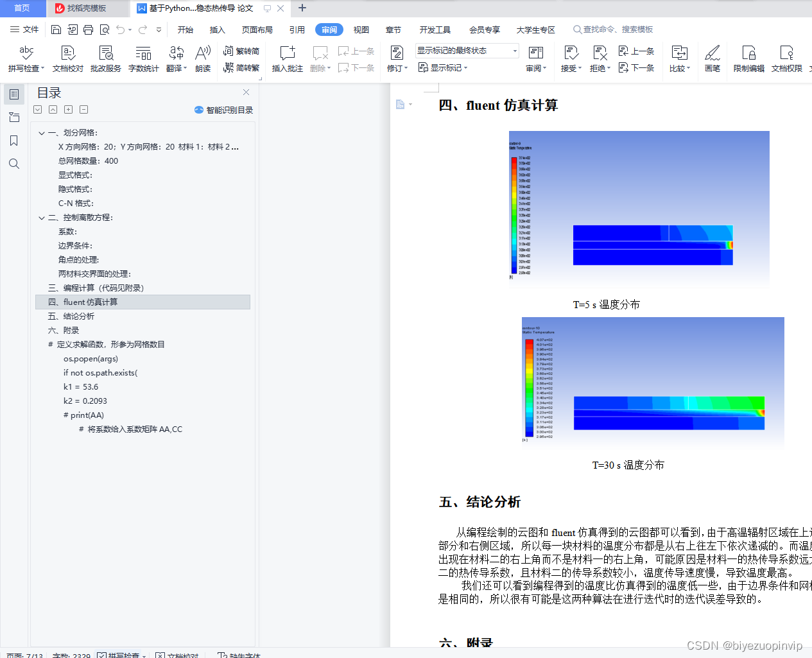
Task: Click the 翻译 translate icon
Action: [174, 58]
